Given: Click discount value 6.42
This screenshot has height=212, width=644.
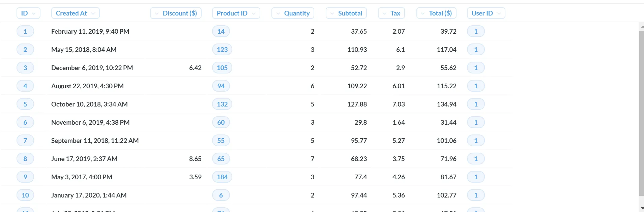Looking at the screenshot, I should 195,68.
